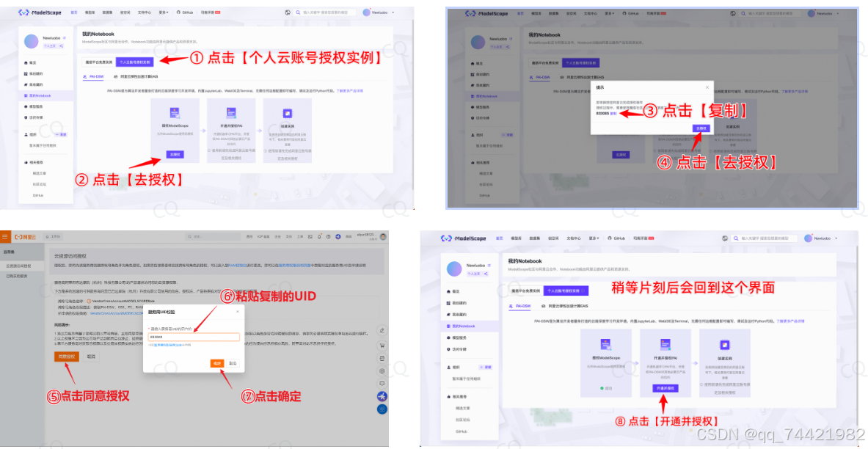Close the 提示 dialog with its X
Viewport: 868px width, 449px height.
[x=707, y=87]
